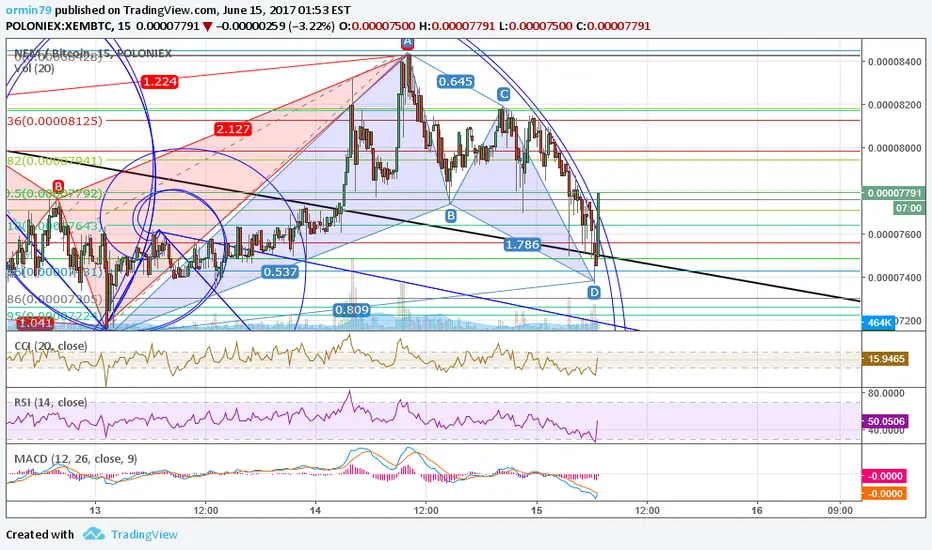Click the -3.22% change value
Viewport: 932px width, 550px height.
pos(311,26)
